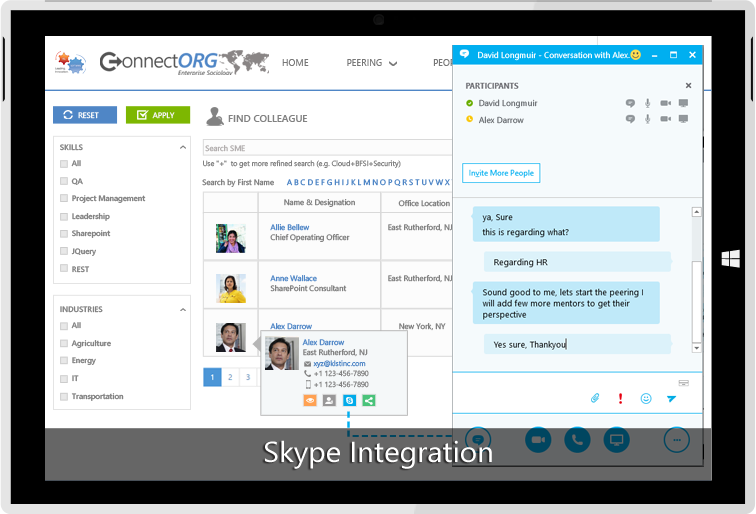Check the QA skill checkbox
This screenshot has width=756, height=514.
[x=64, y=181]
